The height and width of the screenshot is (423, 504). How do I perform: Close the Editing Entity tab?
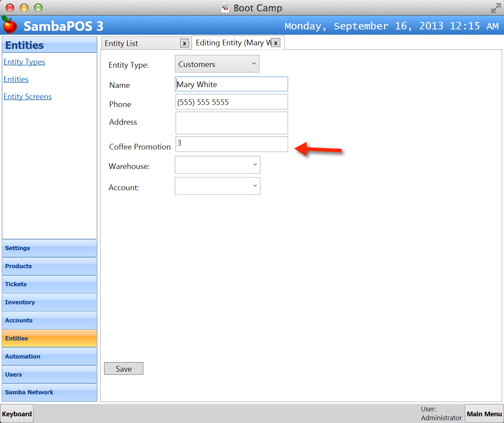point(276,43)
